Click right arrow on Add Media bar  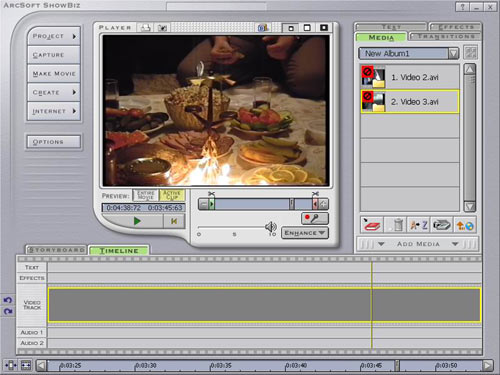point(455,244)
